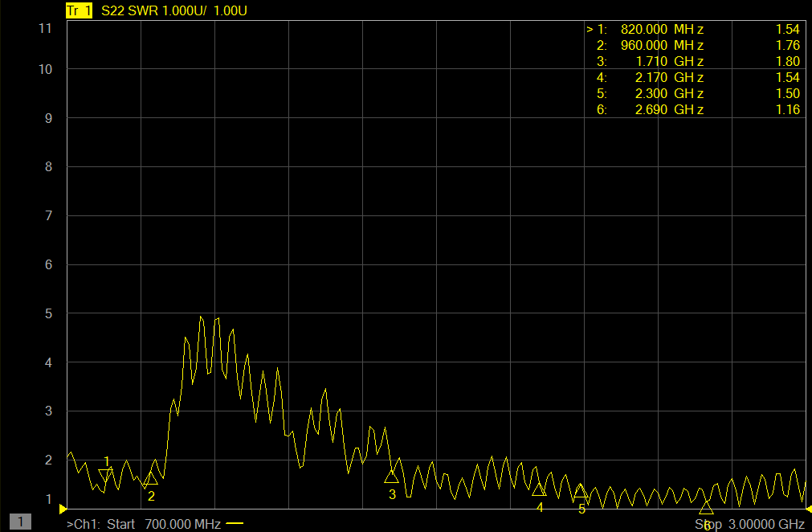The image size is (812, 532).
Task: Click the left reference level triangle indicator
Action: pos(63,509)
